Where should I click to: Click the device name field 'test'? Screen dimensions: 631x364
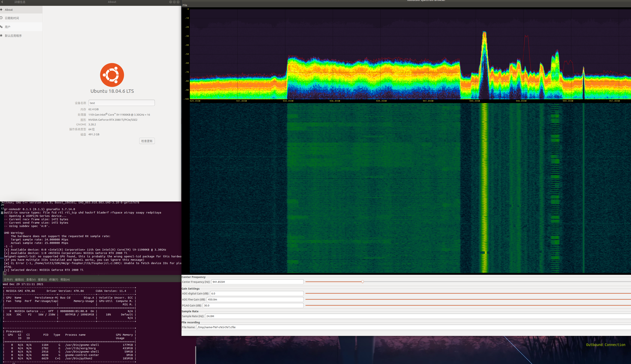121,103
